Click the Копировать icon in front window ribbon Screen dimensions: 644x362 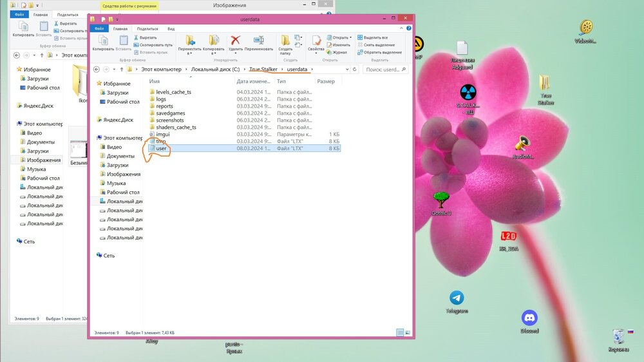103,41
